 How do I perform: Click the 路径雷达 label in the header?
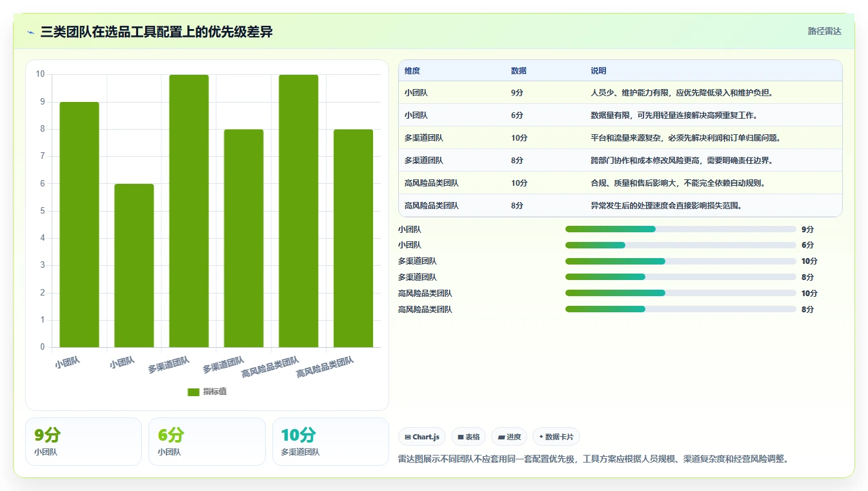825,31
